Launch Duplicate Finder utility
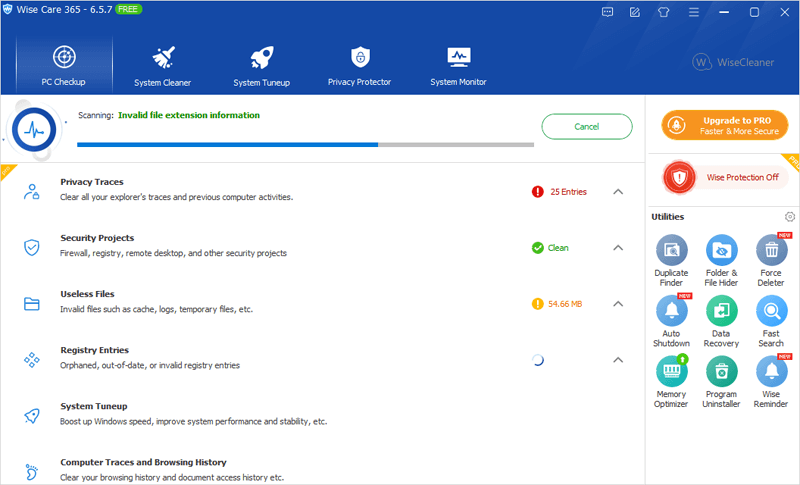800x485 pixels. (671, 261)
